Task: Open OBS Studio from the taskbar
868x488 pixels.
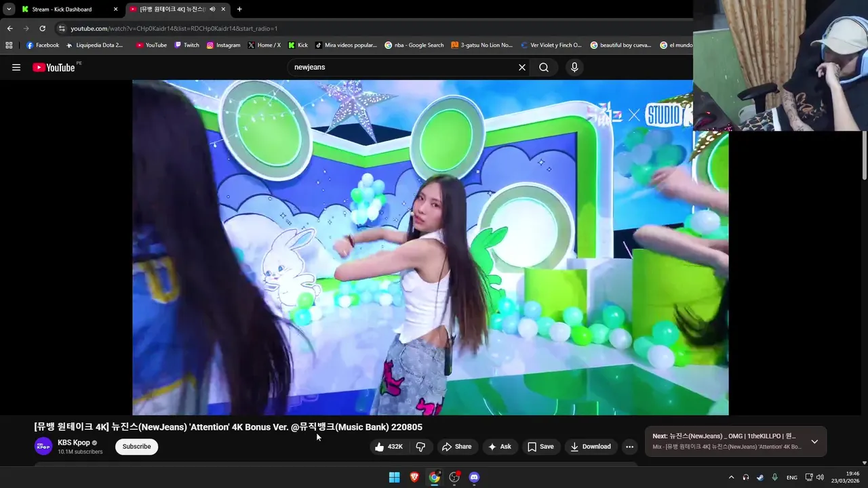Action: click(454, 477)
